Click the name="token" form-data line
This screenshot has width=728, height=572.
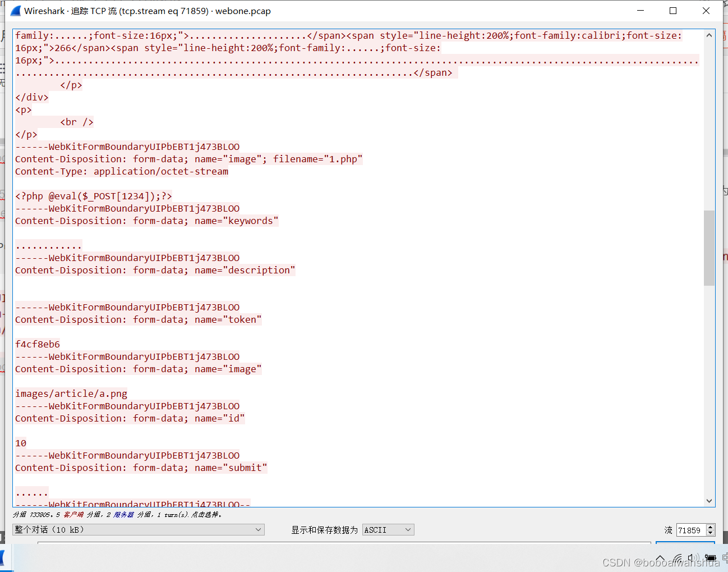(x=139, y=319)
